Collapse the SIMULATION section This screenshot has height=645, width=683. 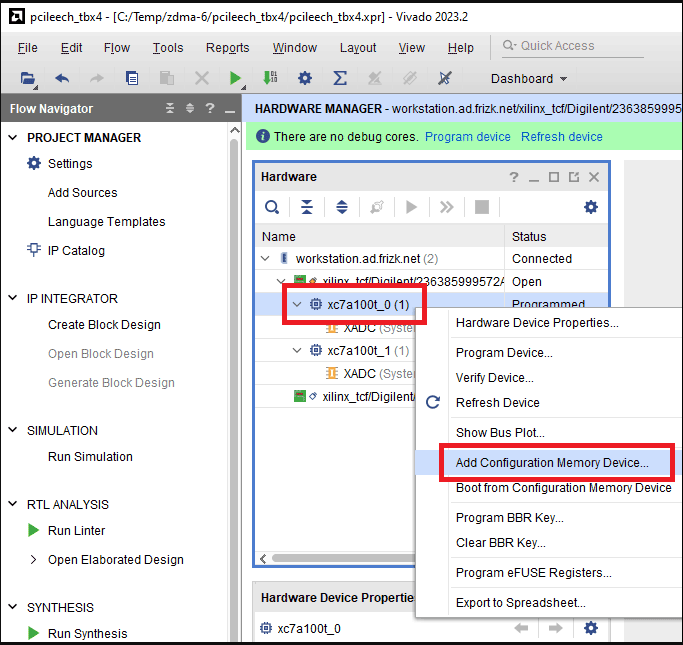pos(13,430)
